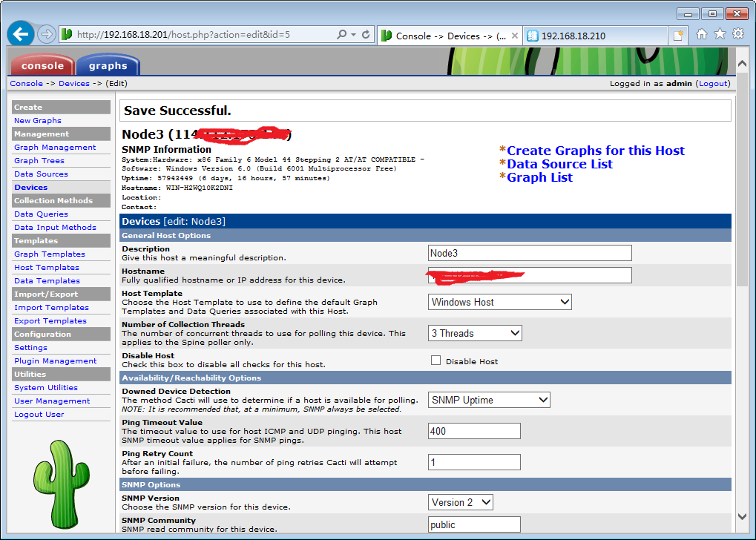The width and height of the screenshot is (756, 540).
Task: Click the address bar search magnifier icon
Action: [x=341, y=34]
